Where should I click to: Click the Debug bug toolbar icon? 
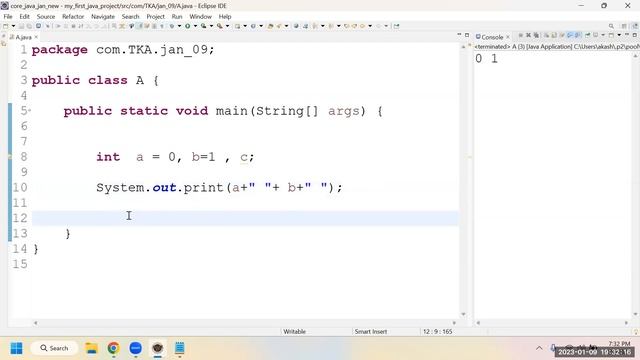pyautogui.click(x=171, y=26)
